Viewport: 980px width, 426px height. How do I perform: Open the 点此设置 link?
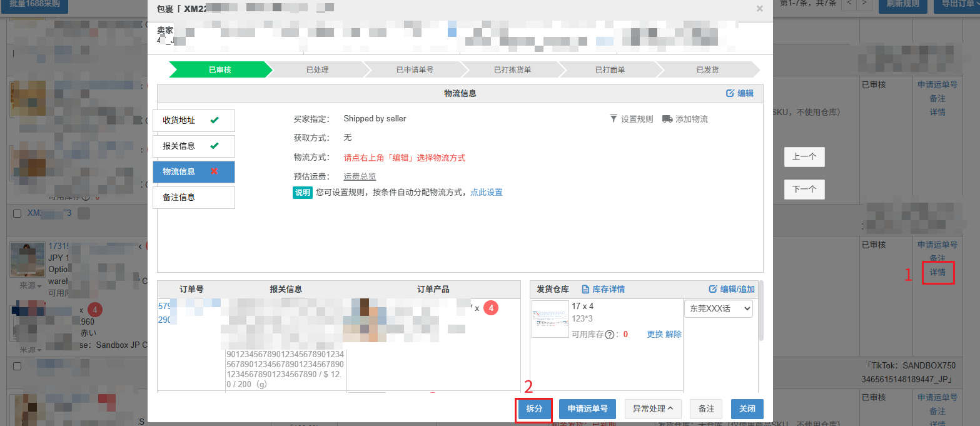(x=487, y=192)
